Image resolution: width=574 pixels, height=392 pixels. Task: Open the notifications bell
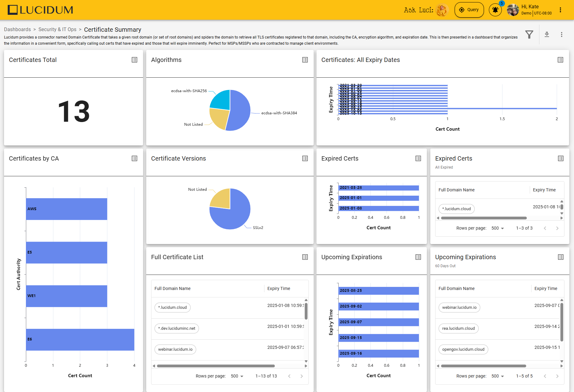click(495, 10)
